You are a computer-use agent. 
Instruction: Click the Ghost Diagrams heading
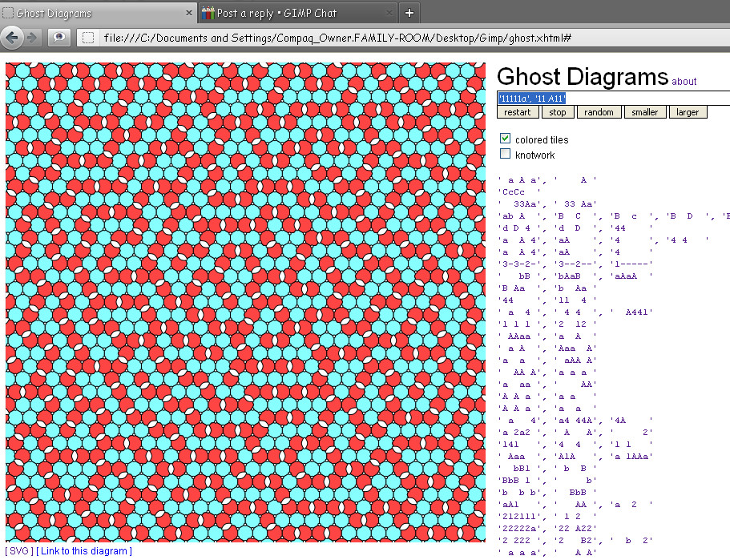click(583, 77)
